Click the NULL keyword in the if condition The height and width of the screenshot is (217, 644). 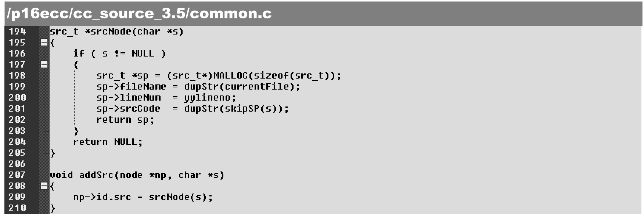coord(143,54)
